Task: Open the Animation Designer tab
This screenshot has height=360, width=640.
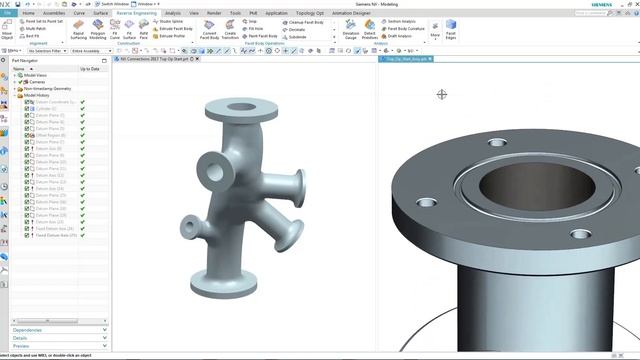Action: tap(351, 13)
